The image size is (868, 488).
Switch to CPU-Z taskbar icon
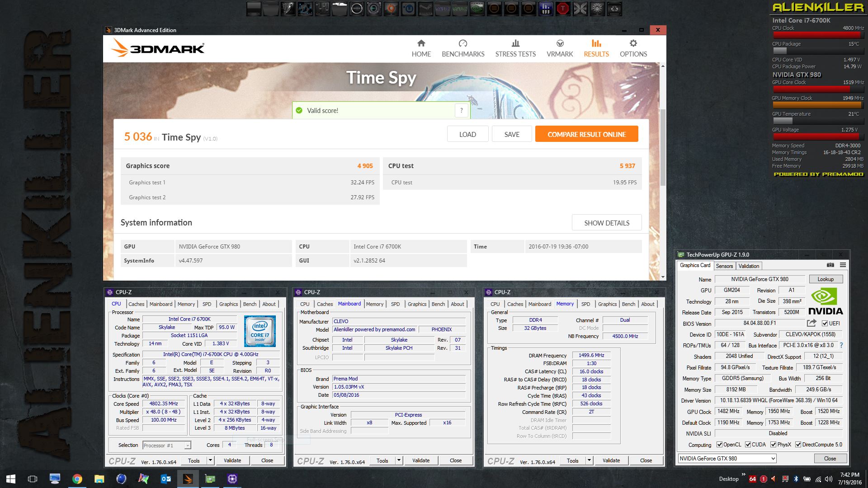coord(232,479)
